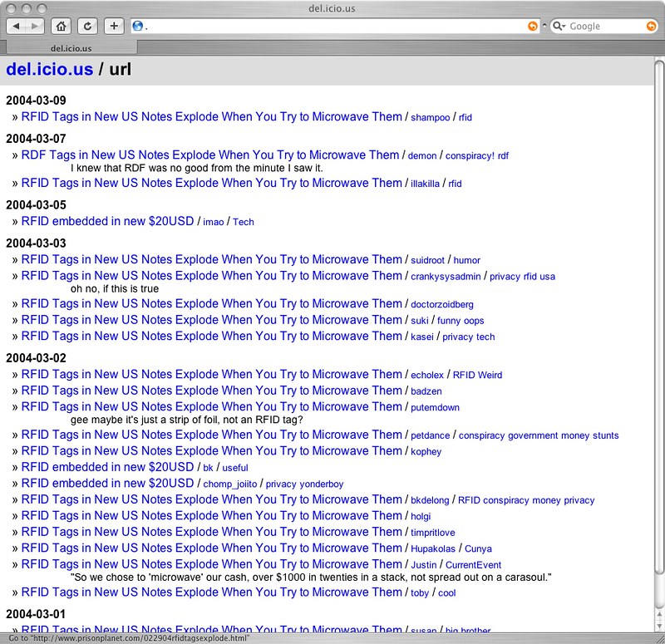This screenshot has height=644, width=665.
Task: Open the demon user link
Action: pos(422,155)
